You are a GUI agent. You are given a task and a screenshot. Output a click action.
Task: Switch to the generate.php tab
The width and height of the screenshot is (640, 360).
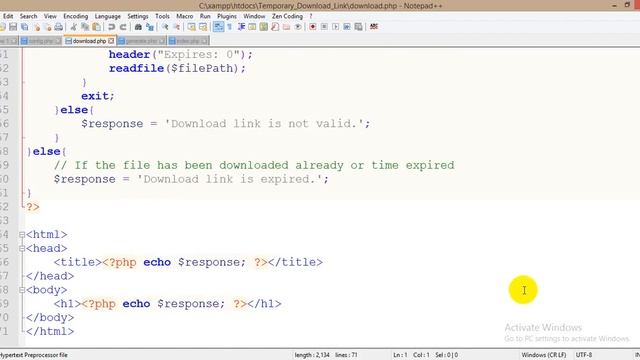coord(141,41)
